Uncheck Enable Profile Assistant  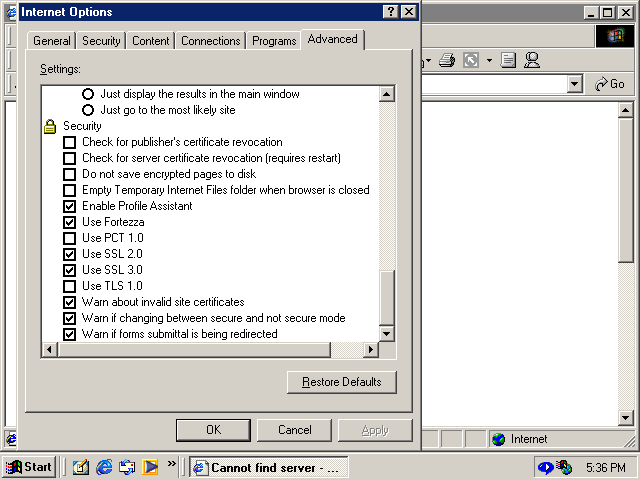click(x=69, y=206)
